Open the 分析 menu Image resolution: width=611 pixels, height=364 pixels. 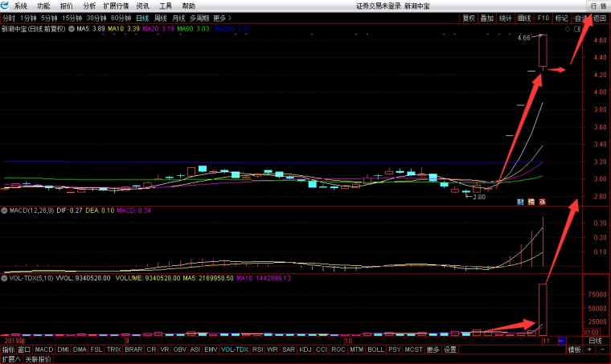(x=89, y=6)
